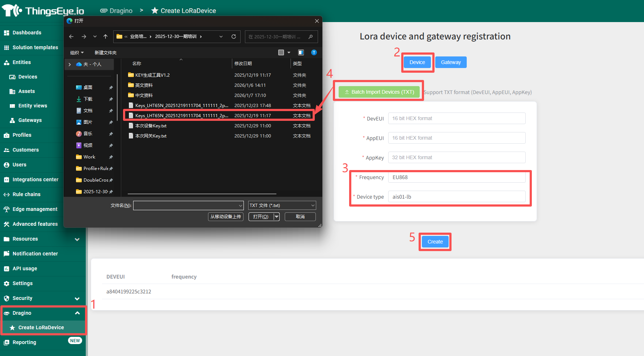Expand the Resources sidebar section

77,239
